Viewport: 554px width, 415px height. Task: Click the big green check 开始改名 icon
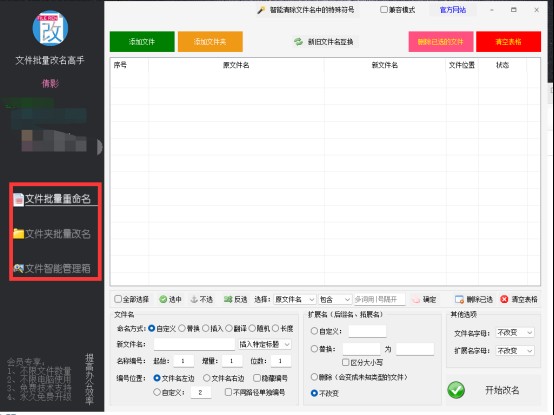[x=456, y=390]
